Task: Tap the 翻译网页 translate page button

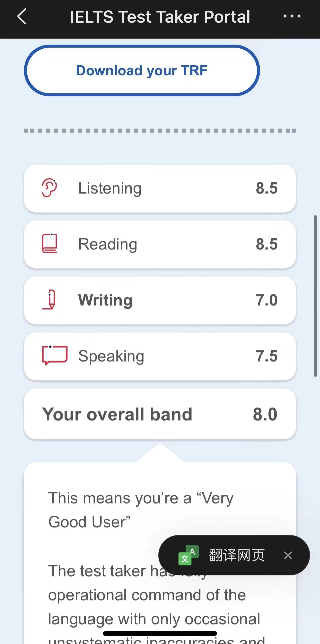Action: pyautogui.click(x=237, y=555)
